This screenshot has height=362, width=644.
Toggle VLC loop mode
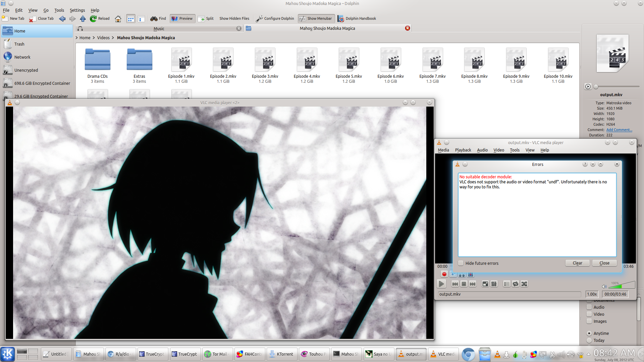[516, 284]
